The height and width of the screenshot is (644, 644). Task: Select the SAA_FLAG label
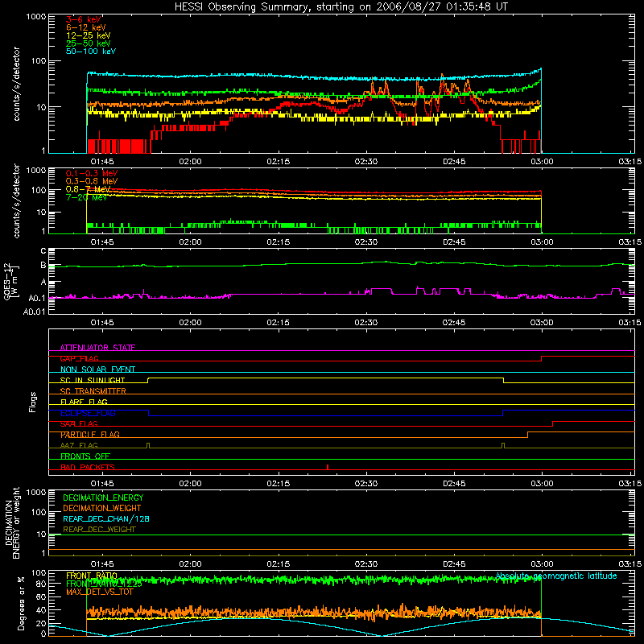[79, 423]
